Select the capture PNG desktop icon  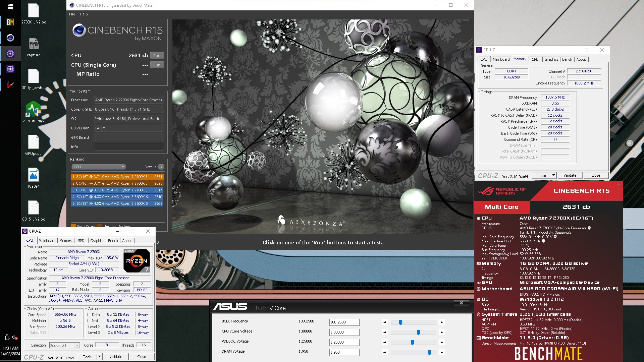(x=34, y=47)
